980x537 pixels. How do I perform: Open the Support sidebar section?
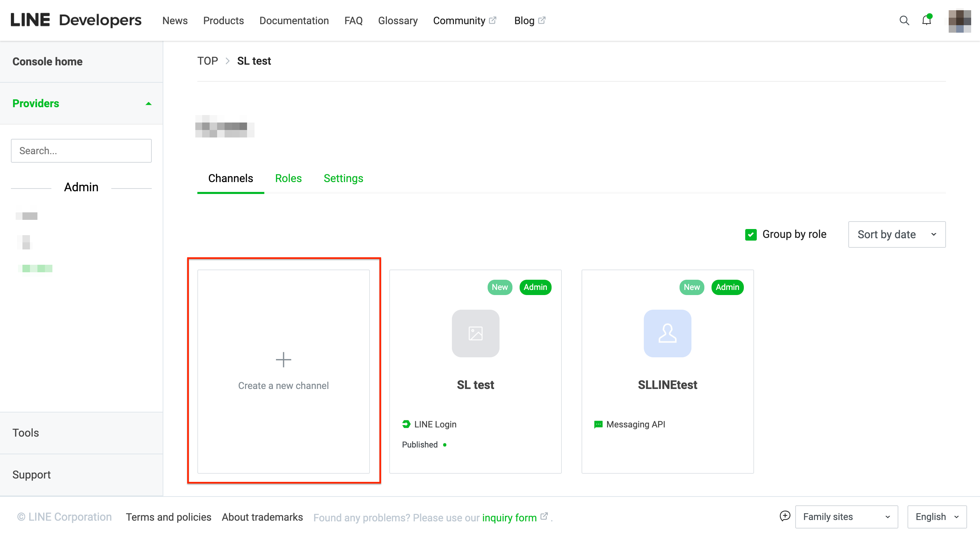pos(81,475)
